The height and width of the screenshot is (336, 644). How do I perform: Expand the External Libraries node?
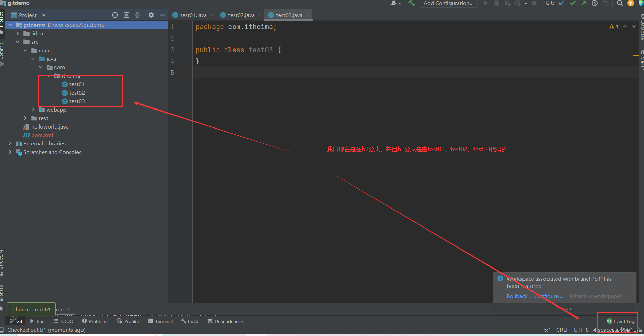coord(10,143)
